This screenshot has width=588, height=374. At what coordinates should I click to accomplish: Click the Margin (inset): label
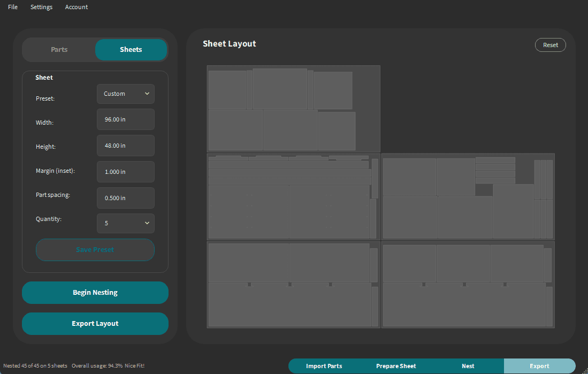56,171
